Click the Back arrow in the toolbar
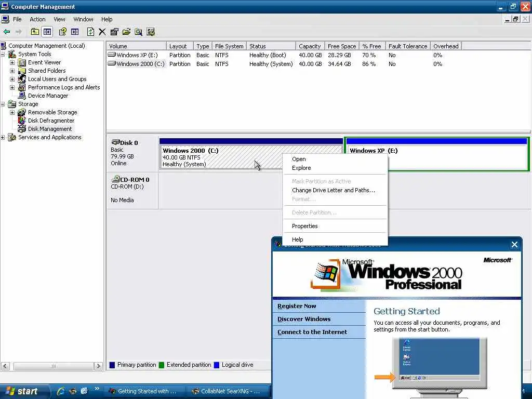Viewport: 532px width, 399px height. tap(7, 32)
